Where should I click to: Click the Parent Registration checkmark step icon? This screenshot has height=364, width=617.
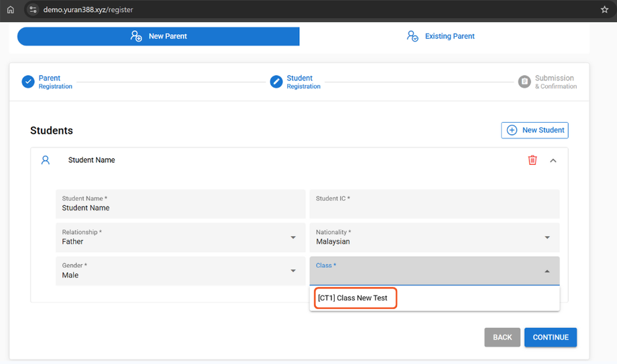28,82
